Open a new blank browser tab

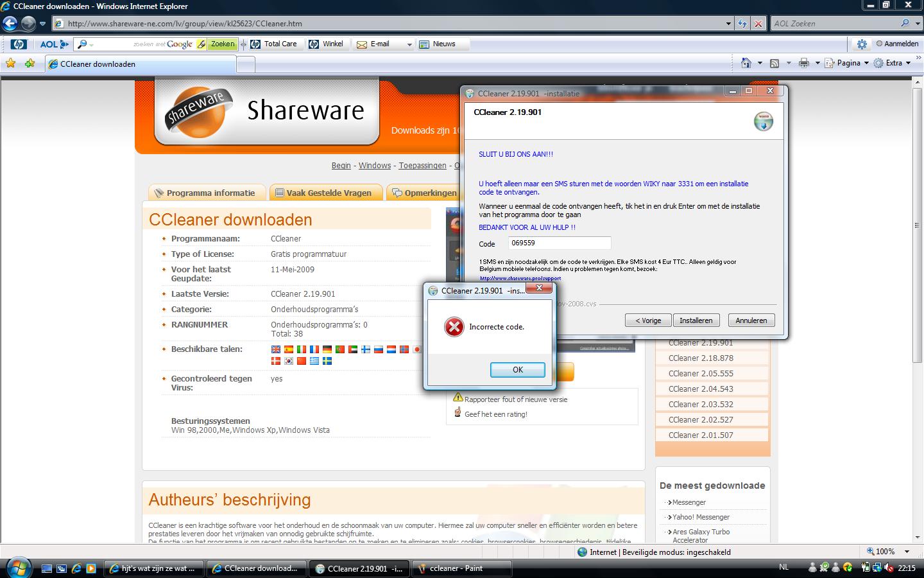pos(246,64)
